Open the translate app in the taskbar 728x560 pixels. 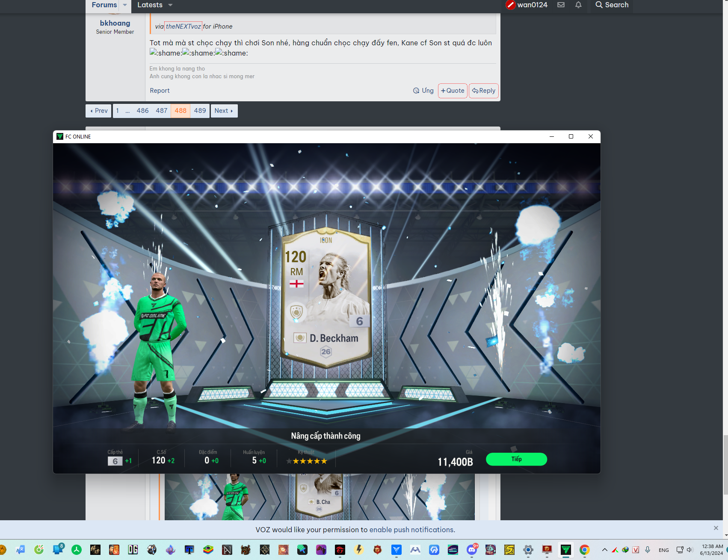click(20, 550)
